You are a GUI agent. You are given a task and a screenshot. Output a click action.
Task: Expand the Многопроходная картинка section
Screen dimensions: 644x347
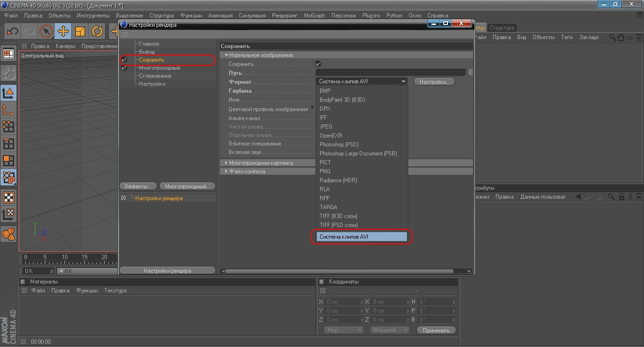(x=226, y=163)
